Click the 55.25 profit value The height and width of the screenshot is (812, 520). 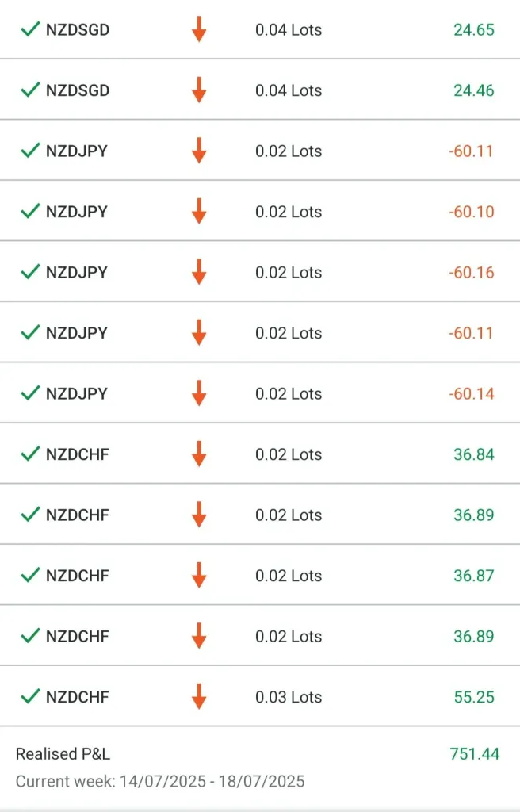474,697
